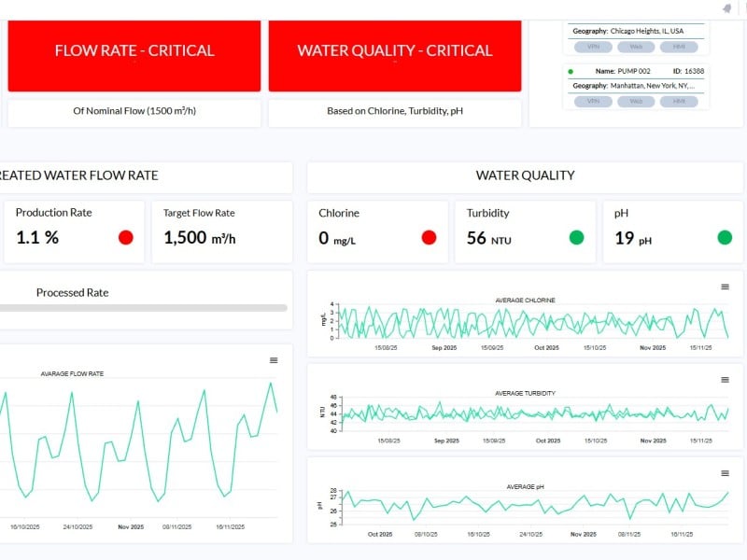Launch HMI under the Chicago Heights device
Viewport: 747px width, 560px height.
click(x=679, y=47)
